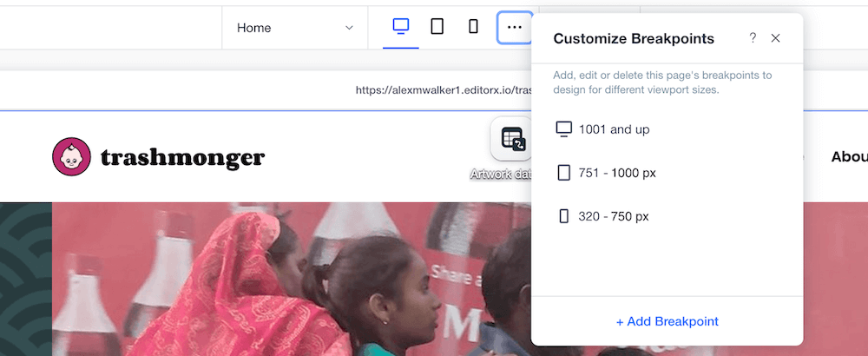Click the + Add Breakpoint link
The image size is (868, 356).
point(667,321)
